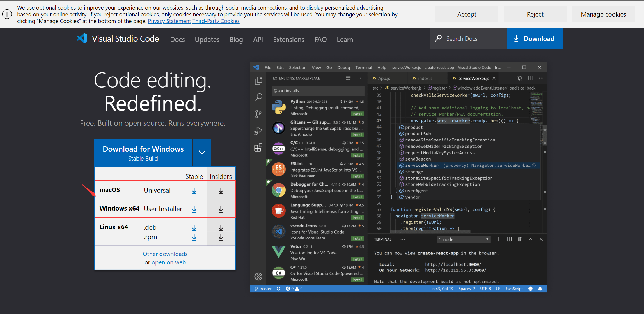The width and height of the screenshot is (644, 322).
Task: Click Download for Windows Stable Build
Action: pos(143,153)
